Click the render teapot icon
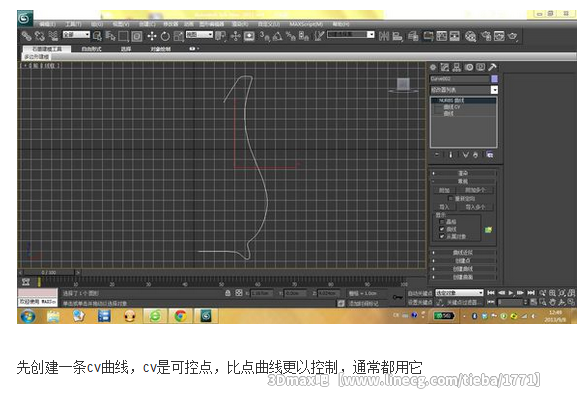Viewport: 580px width, 399px height. tap(513, 36)
